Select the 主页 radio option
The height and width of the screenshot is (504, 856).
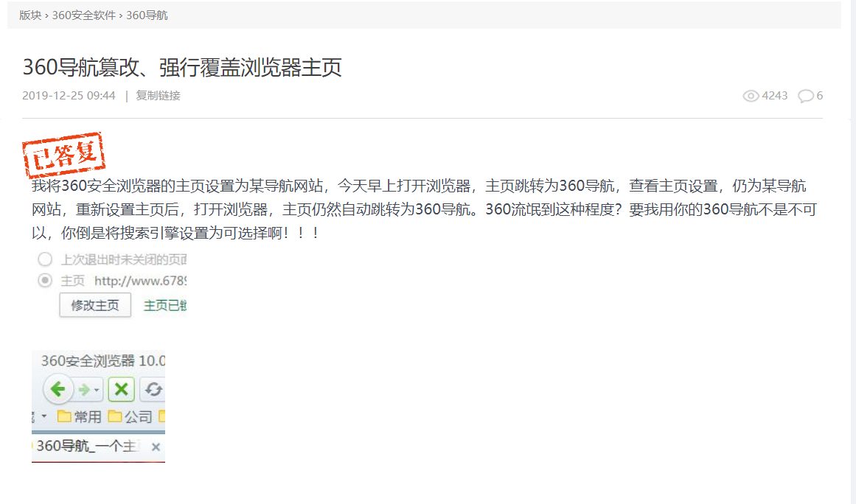pos(44,280)
